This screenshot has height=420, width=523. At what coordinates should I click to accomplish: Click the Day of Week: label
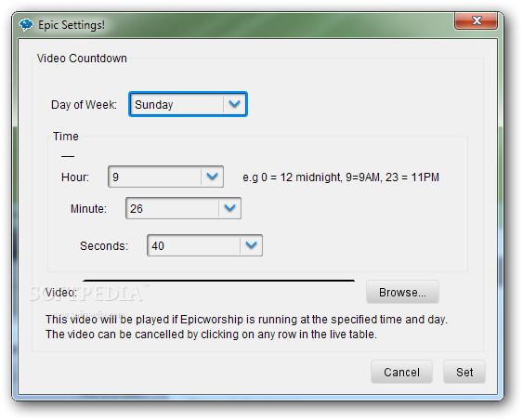84,105
